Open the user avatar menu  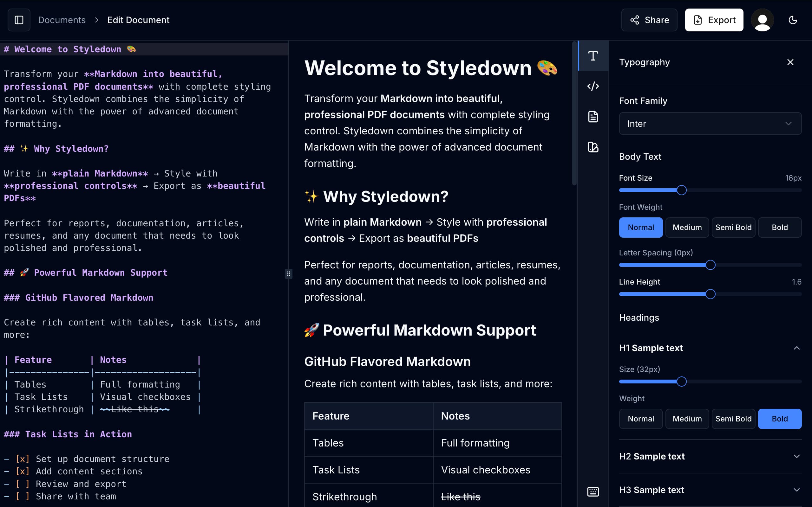pos(762,20)
